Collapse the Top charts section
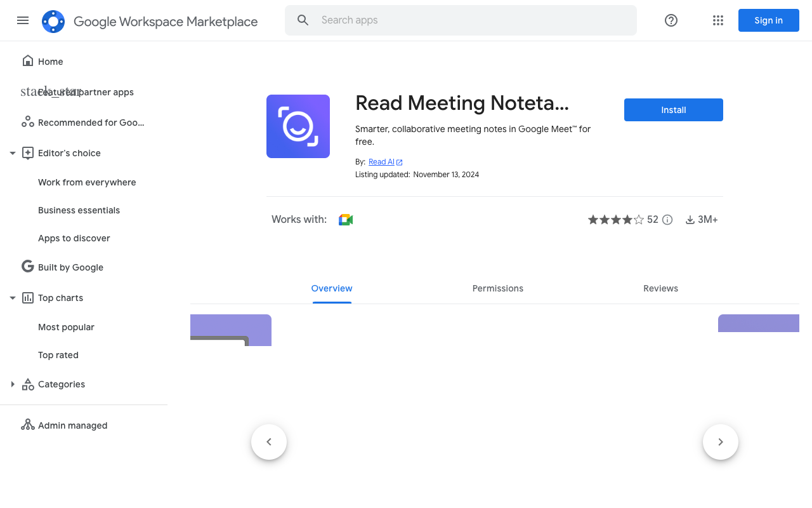 point(13,298)
